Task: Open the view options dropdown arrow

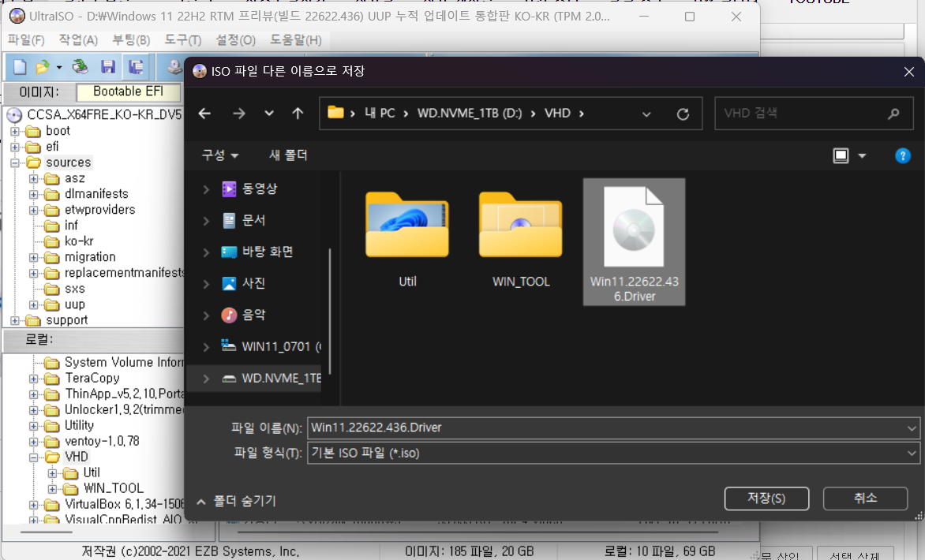Action: click(862, 156)
